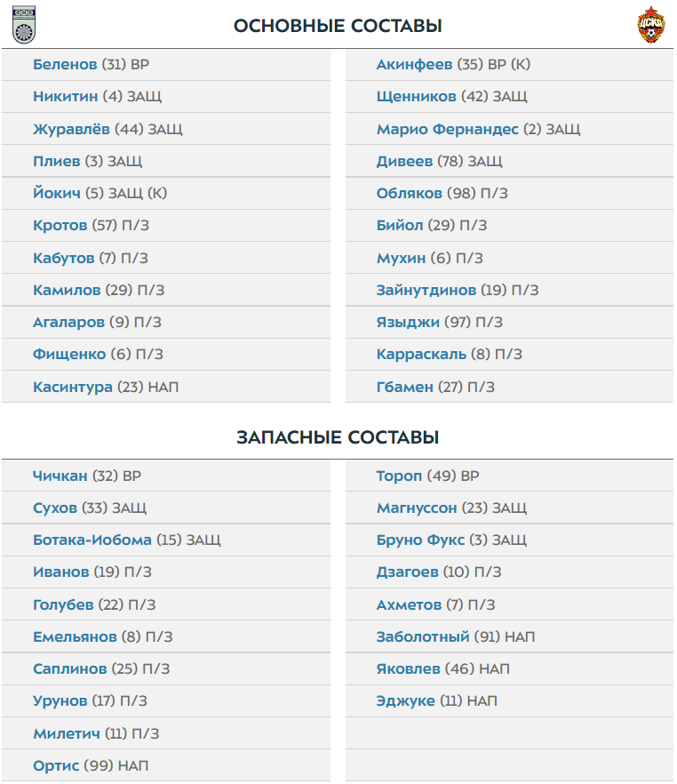Click Касинтура forward link
Image resolution: width=677 pixels, height=784 pixels.
click(x=73, y=387)
